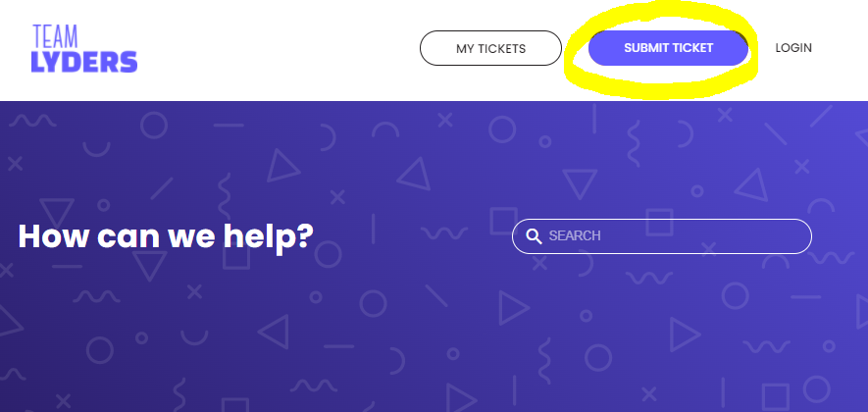Click the SEARCH placeholder text
The width and height of the screenshot is (868, 412).
(x=575, y=235)
